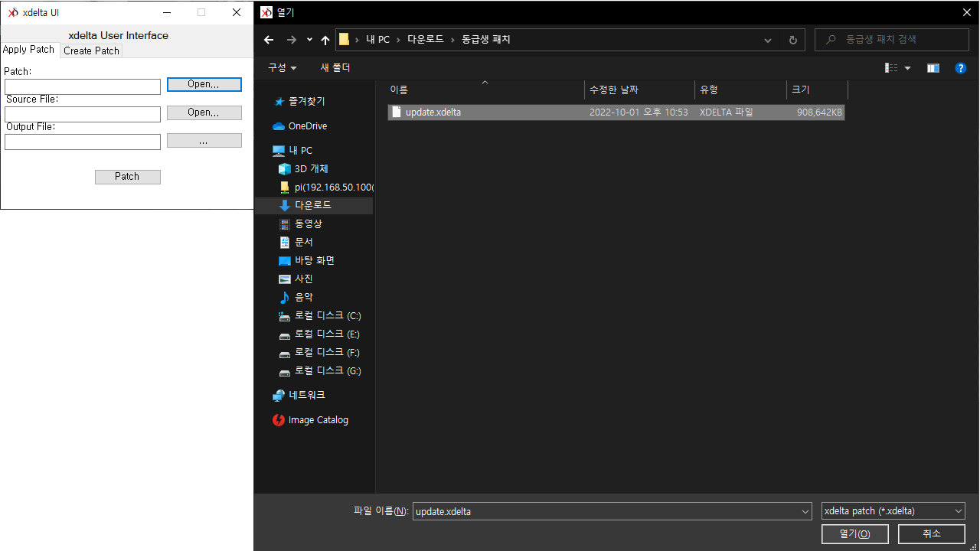Open OneDrive in the sidebar
The width and height of the screenshot is (980, 551).
click(308, 126)
